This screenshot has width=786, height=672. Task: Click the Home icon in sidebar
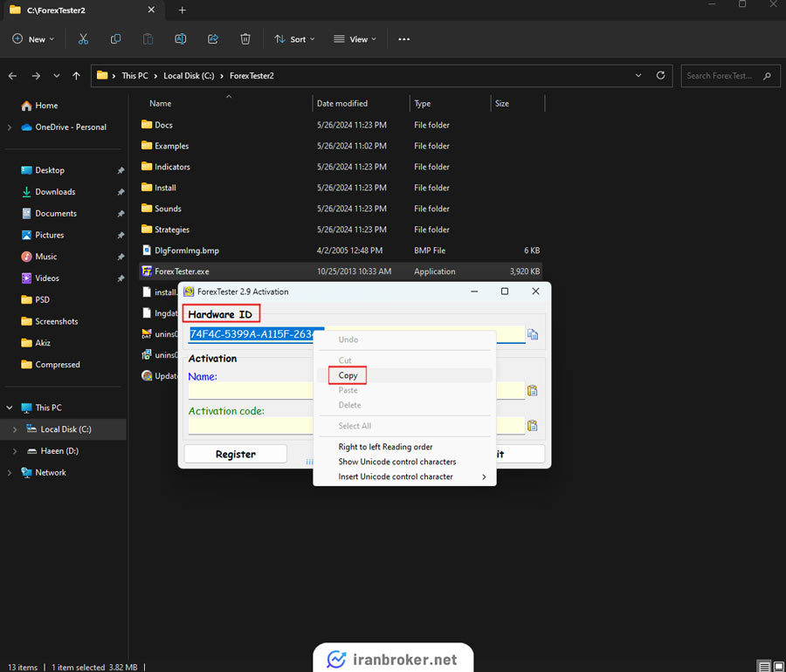[26, 106]
